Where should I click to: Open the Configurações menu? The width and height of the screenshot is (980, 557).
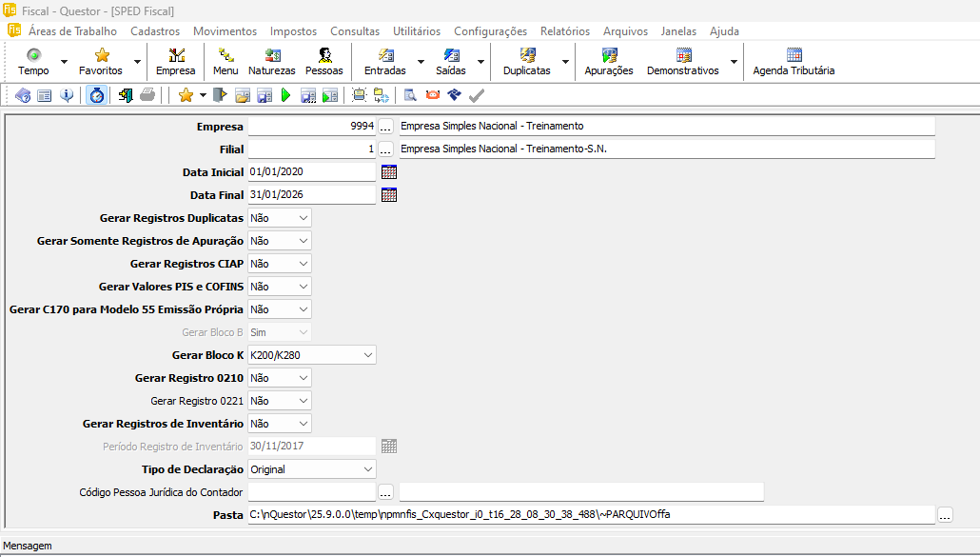point(490,30)
